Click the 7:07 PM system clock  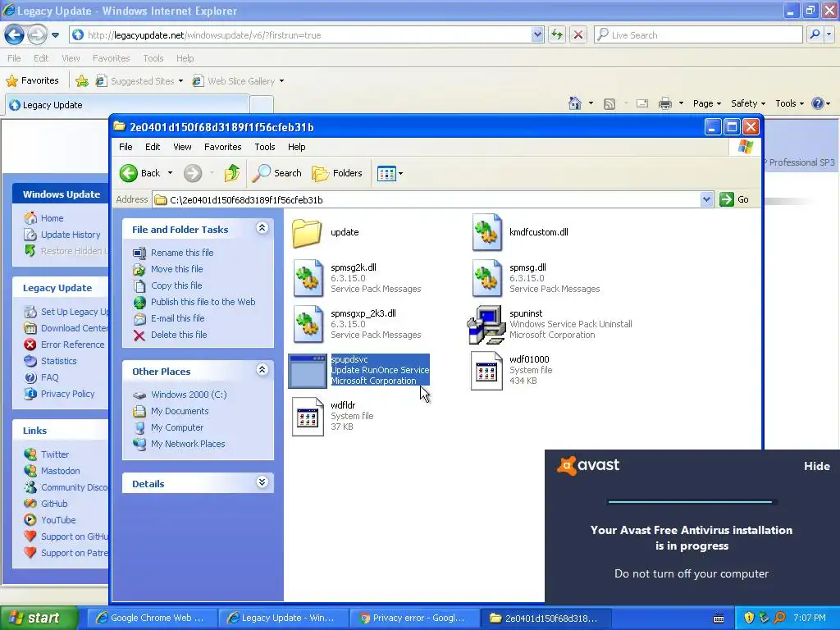click(810, 618)
